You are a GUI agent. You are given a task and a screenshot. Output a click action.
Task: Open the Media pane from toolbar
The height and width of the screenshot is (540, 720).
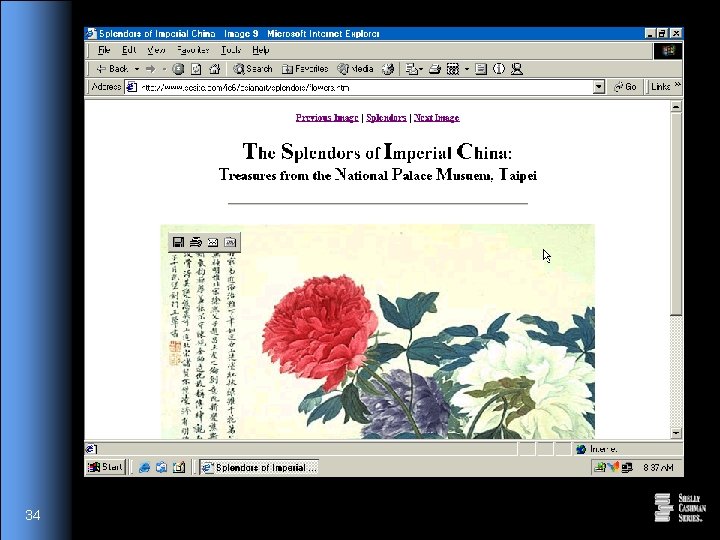[x=355, y=69]
